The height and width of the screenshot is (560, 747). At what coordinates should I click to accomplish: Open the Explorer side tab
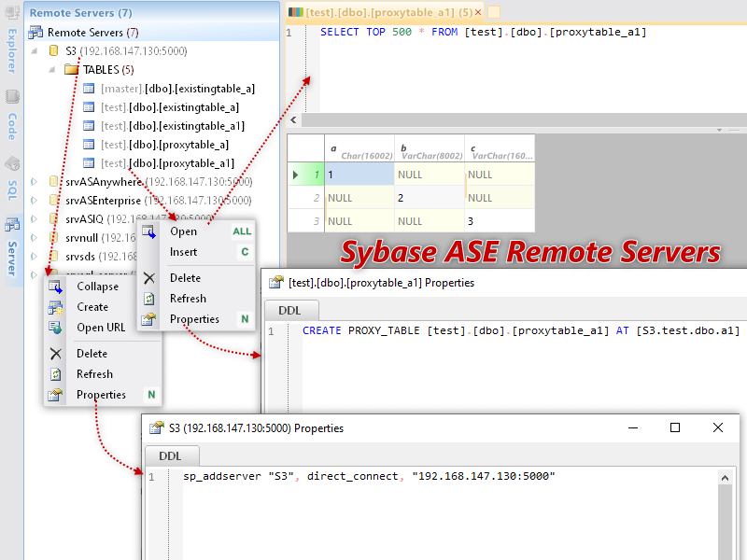12,40
